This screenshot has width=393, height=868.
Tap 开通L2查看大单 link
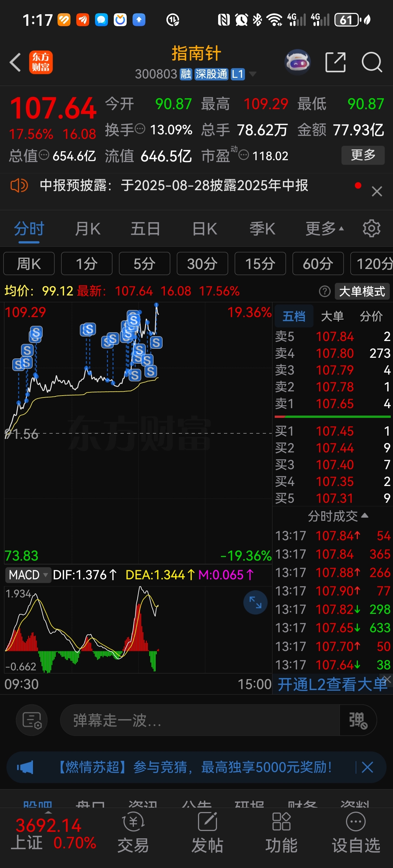pyautogui.click(x=332, y=684)
